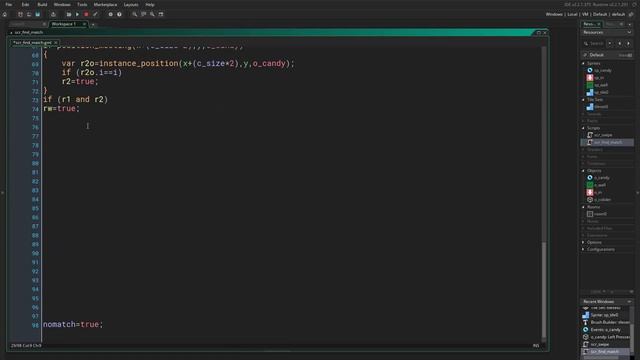This screenshot has height=360, width=640.
Task: Collapse the Rooms folder
Action: tap(583, 207)
